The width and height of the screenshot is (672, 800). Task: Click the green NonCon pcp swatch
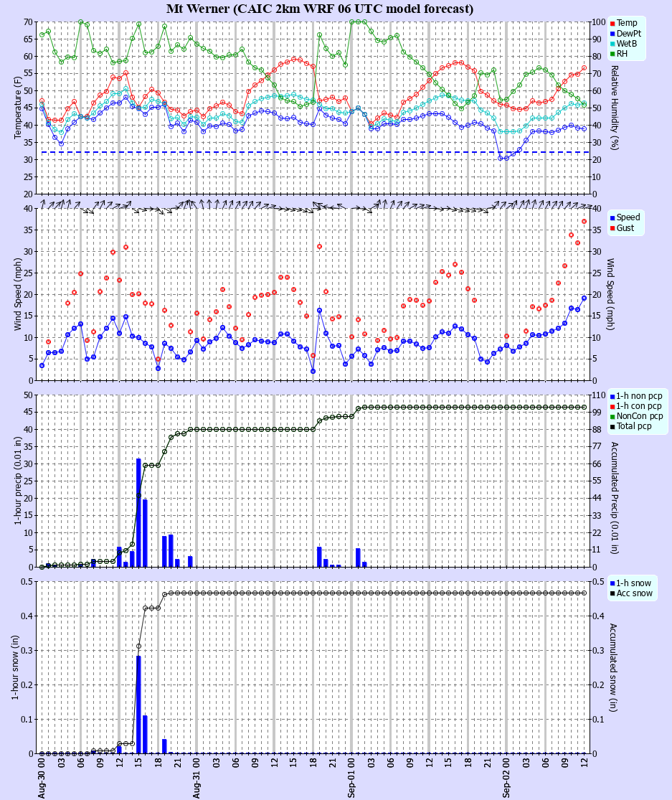click(612, 417)
